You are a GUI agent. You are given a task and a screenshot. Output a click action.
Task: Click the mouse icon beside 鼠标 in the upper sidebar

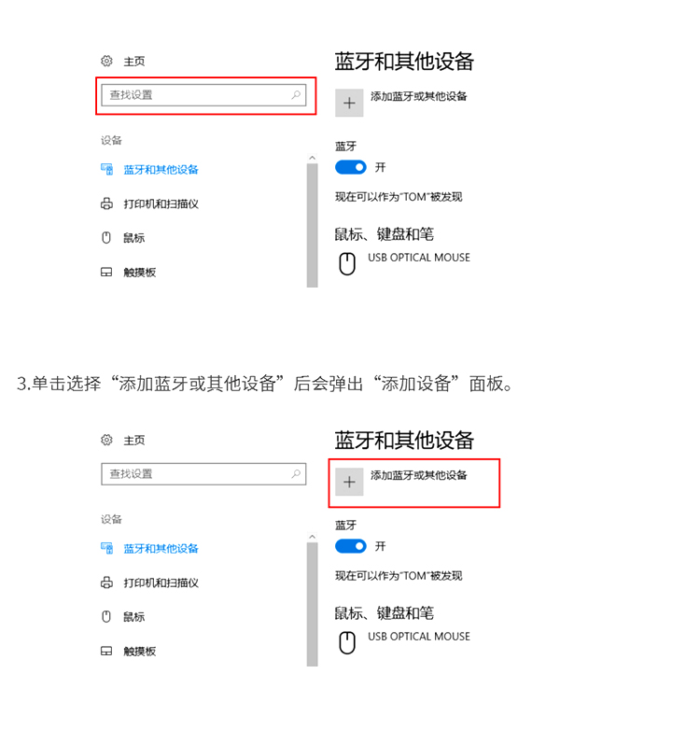[106, 238]
